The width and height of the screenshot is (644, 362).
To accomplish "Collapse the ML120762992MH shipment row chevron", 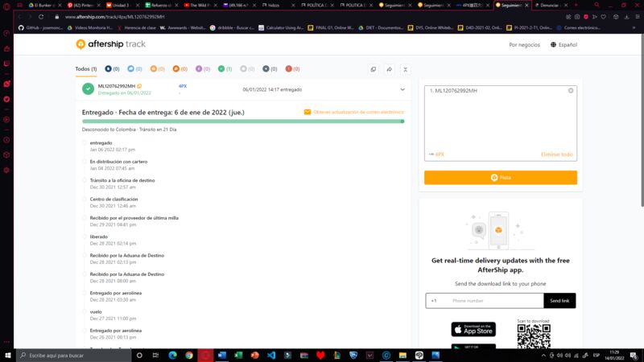I will [x=402, y=89].
